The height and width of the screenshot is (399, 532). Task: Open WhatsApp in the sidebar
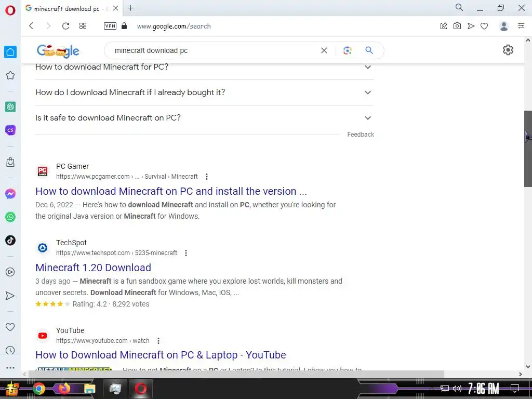click(10, 217)
